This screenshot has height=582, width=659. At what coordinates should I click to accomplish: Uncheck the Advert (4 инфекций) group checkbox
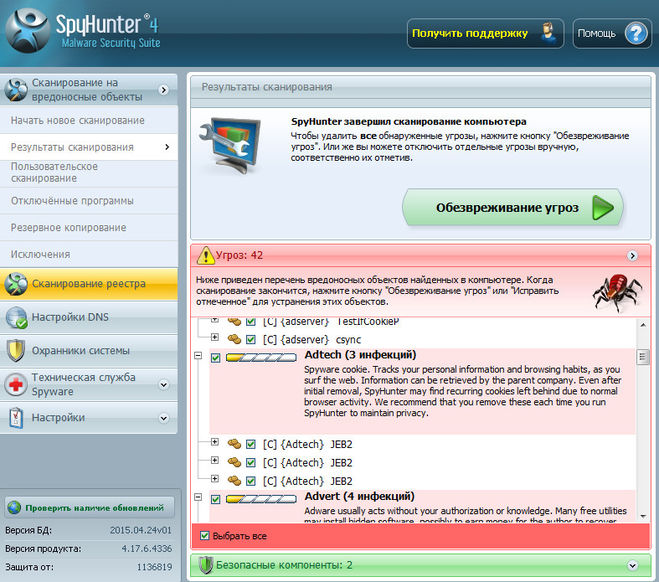216,499
